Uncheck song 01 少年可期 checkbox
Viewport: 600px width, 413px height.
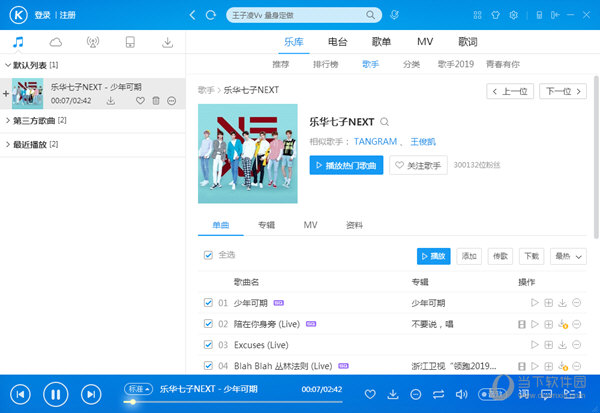click(208, 302)
